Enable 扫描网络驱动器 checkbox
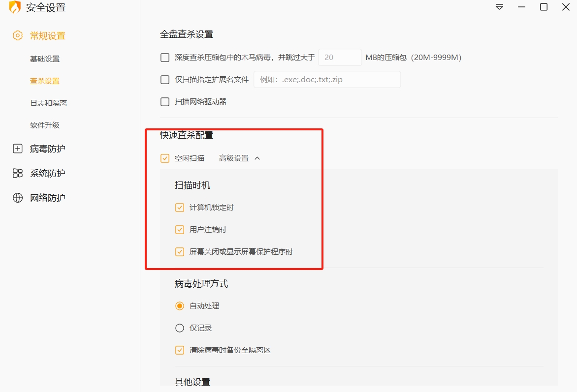The width and height of the screenshot is (577, 392). point(165,101)
